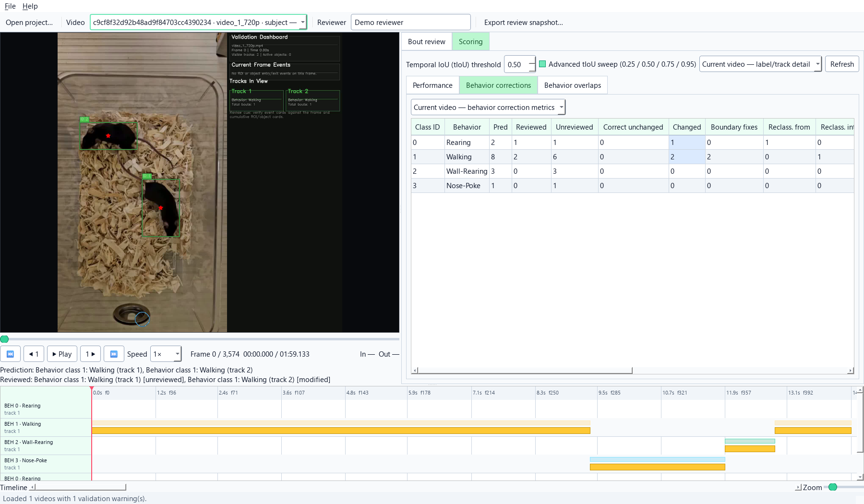Image resolution: width=864 pixels, height=504 pixels.
Task: Click the Reviewer name field
Action: pyautogui.click(x=410, y=23)
